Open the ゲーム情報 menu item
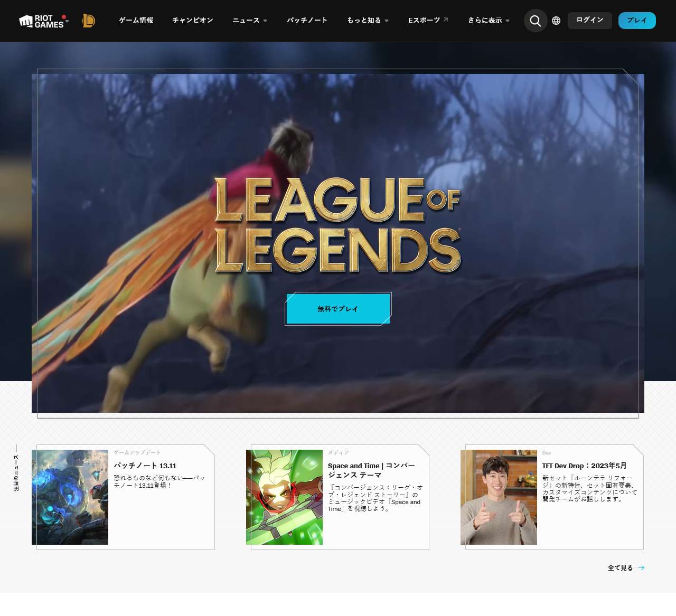The height and width of the screenshot is (616, 676). [136, 20]
